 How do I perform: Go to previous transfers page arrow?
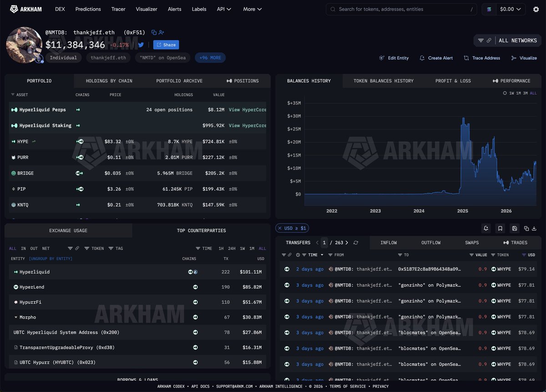317,243
